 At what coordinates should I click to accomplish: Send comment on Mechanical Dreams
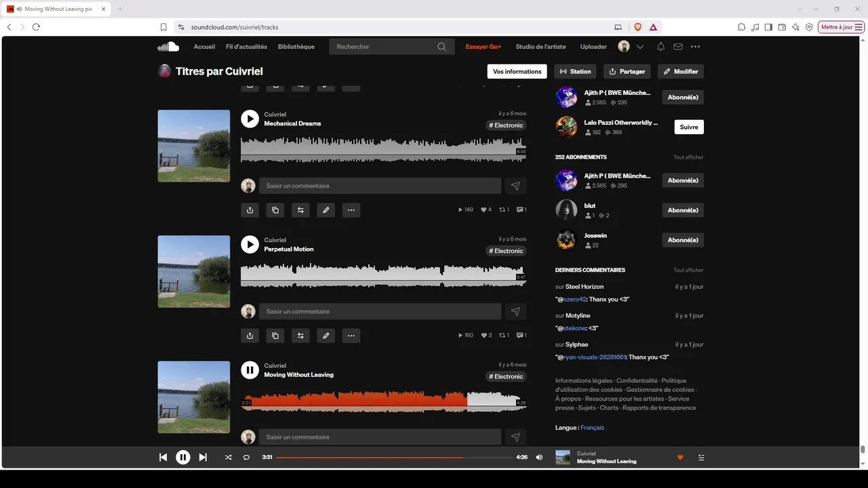click(x=515, y=186)
